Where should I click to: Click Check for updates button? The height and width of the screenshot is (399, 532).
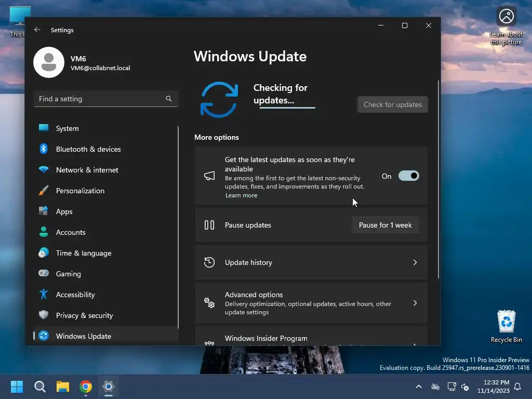[x=393, y=104]
